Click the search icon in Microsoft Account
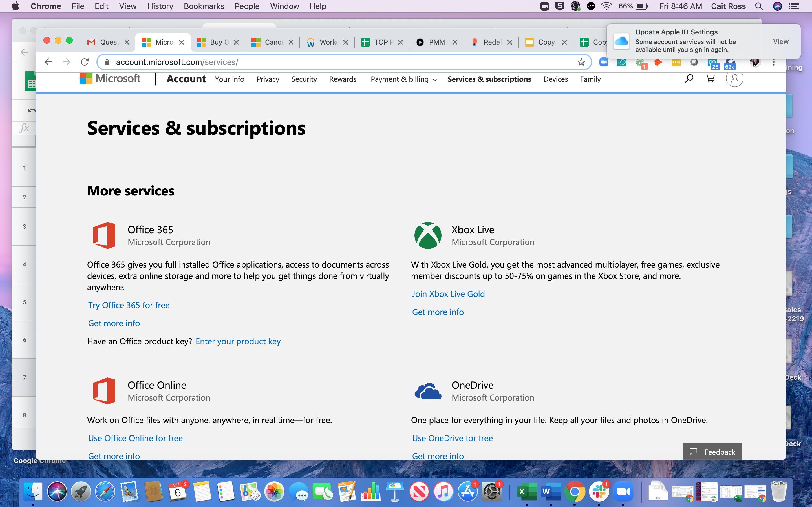 [x=689, y=79]
